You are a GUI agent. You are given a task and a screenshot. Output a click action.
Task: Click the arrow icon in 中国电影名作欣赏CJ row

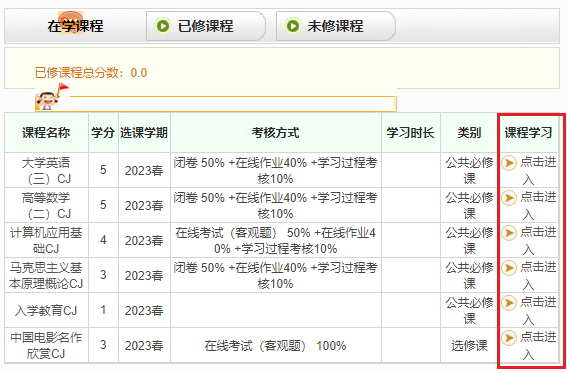coord(509,338)
